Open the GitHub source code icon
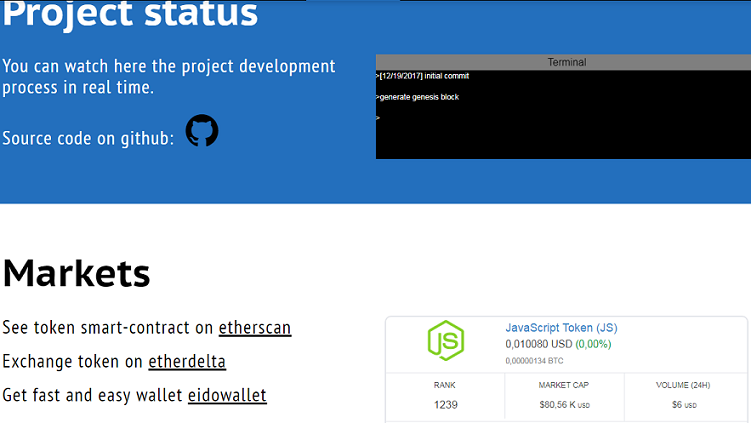The image size is (751, 423). click(x=202, y=130)
